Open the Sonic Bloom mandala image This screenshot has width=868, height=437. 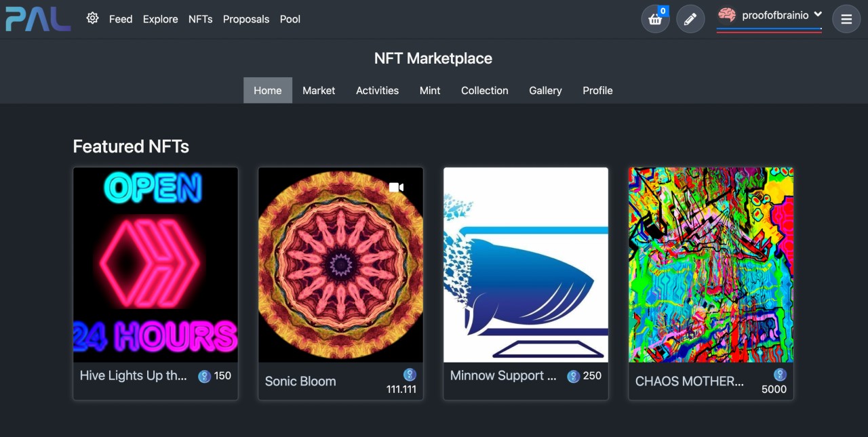tap(341, 265)
